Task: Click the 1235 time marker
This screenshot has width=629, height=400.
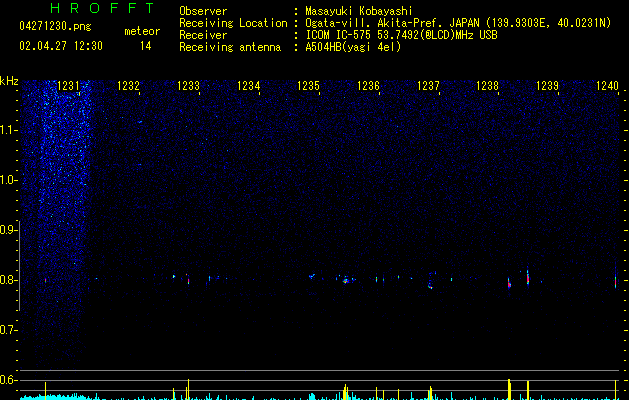Action: click(308, 86)
